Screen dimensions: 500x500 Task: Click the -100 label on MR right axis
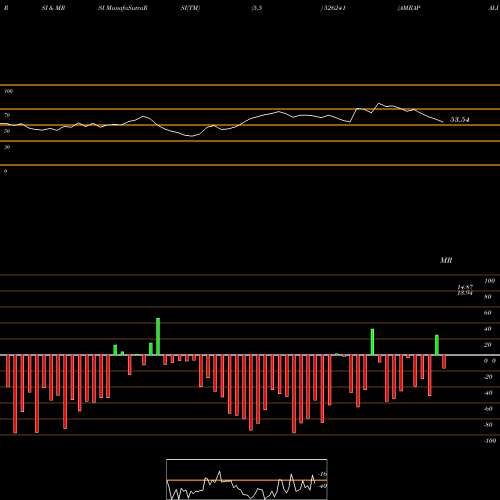tap(490, 441)
